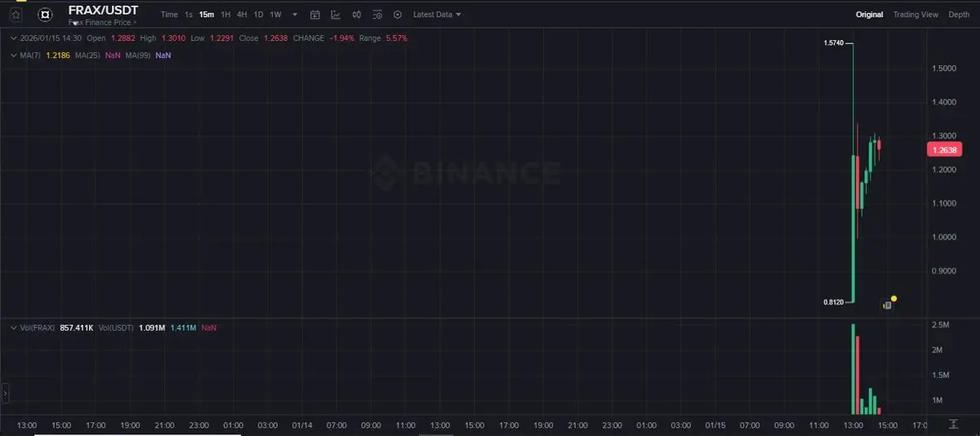This screenshot has width=980, height=436.
Task: Collapse the Vol indicator row chevron
Action: pos(14,327)
